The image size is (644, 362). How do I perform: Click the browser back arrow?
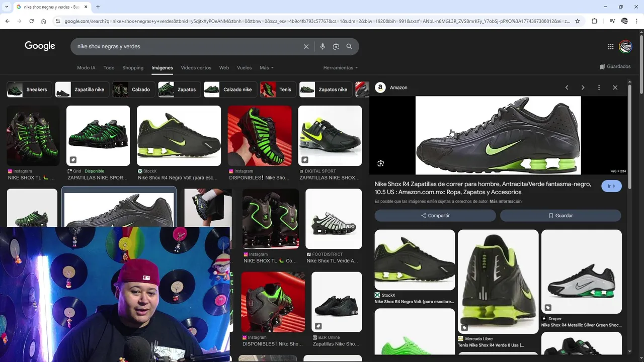[x=7, y=21]
